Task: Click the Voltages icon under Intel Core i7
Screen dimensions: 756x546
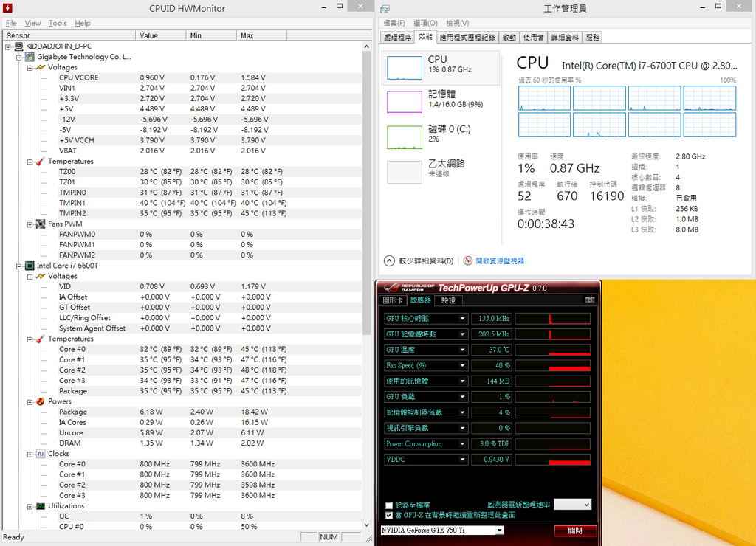Action: (x=41, y=276)
